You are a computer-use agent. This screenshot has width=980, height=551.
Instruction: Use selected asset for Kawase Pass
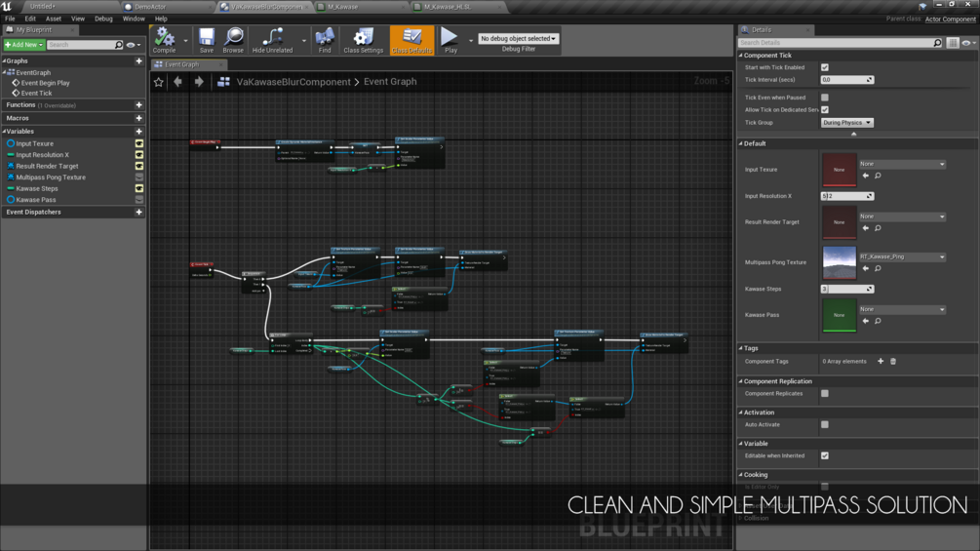tap(866, 321)
